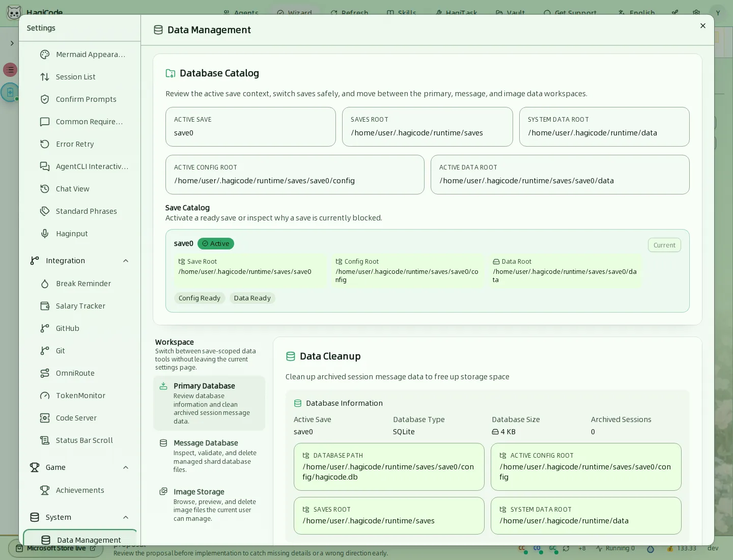Select the Confirm Prompts shield icon
Image resolution: width=733 pixels, height=560 pixels.
tap(45, 99)
